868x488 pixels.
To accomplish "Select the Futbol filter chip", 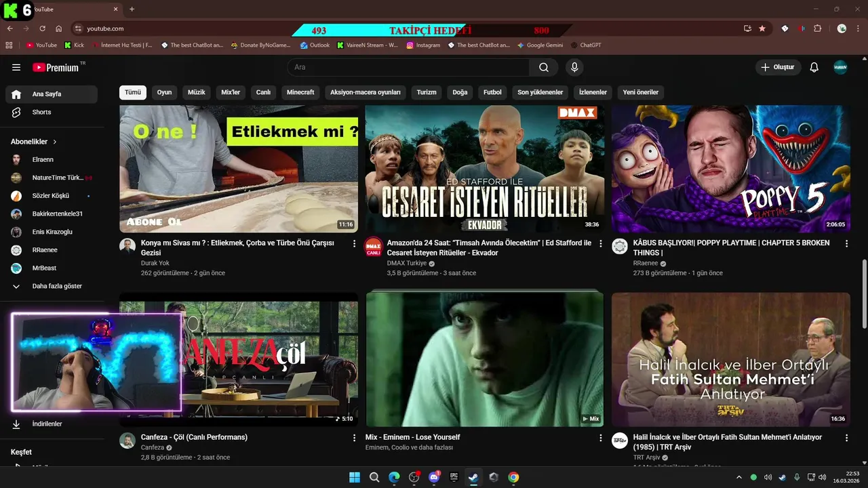I will point(492,92).
